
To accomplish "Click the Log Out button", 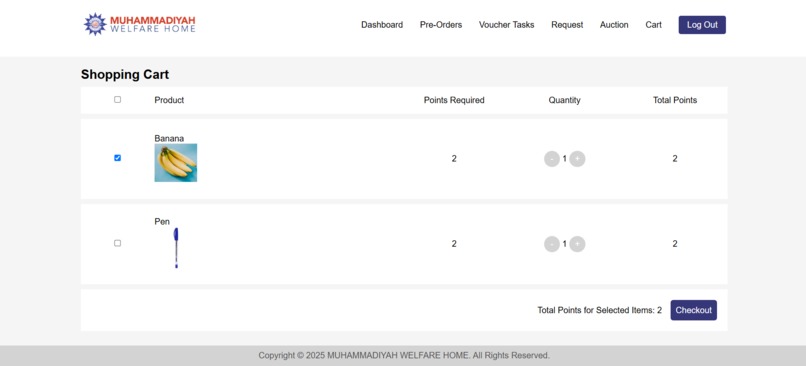I will 702,25.
